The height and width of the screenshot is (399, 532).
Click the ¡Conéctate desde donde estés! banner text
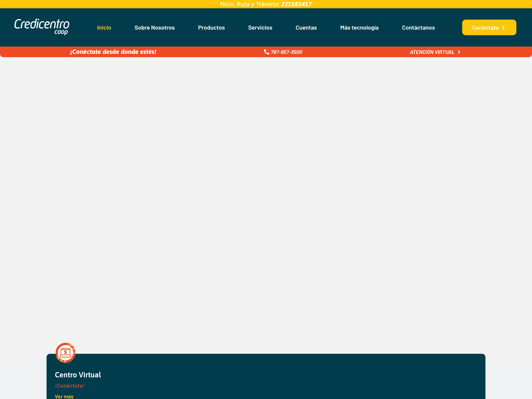click(x=113, y=52)
